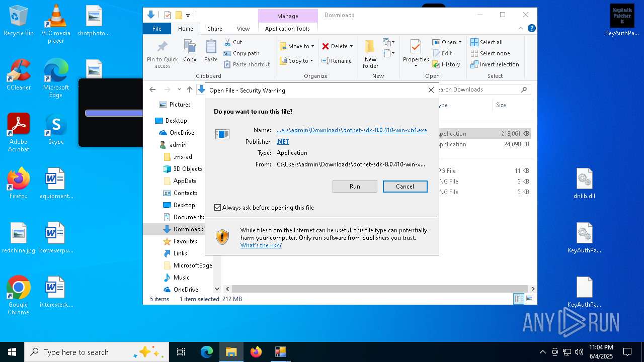Click the .NET publisher link

[x=283, y=142]
